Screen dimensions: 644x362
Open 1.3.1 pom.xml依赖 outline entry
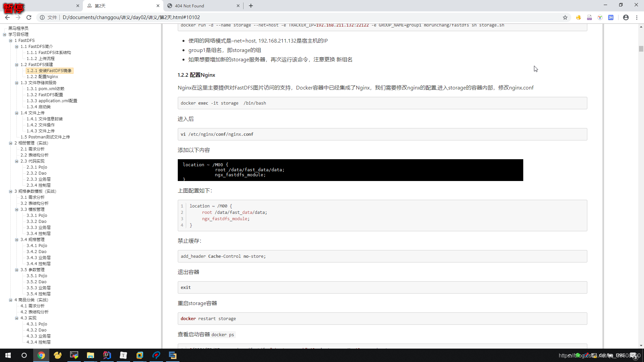45,89
